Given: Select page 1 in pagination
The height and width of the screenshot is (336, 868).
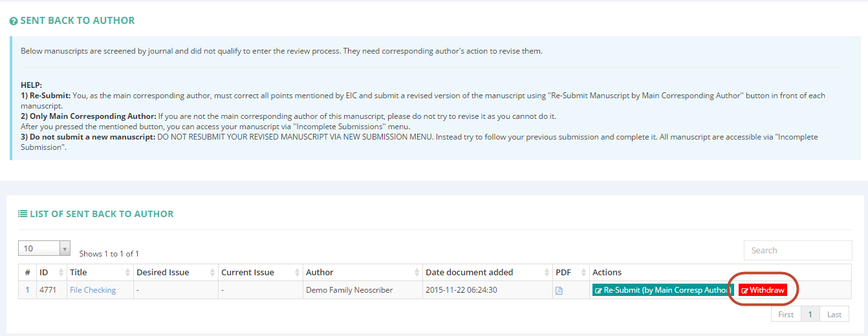Looking at the screenshot, I should [810, 314].
